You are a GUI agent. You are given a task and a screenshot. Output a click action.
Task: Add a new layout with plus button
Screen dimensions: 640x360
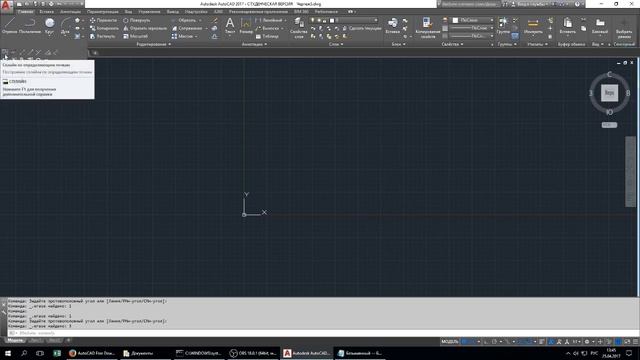coord(68,340)
